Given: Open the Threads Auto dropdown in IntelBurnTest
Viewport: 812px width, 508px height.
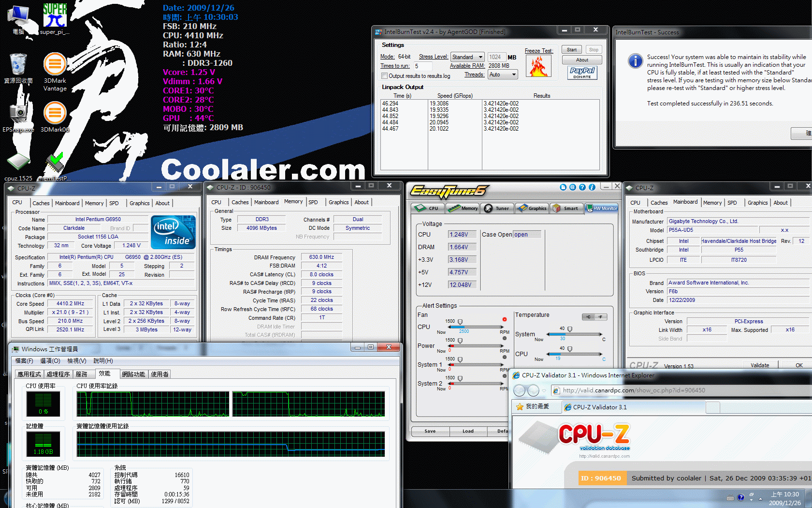Looking at the screenshot, I should point(503,75).
